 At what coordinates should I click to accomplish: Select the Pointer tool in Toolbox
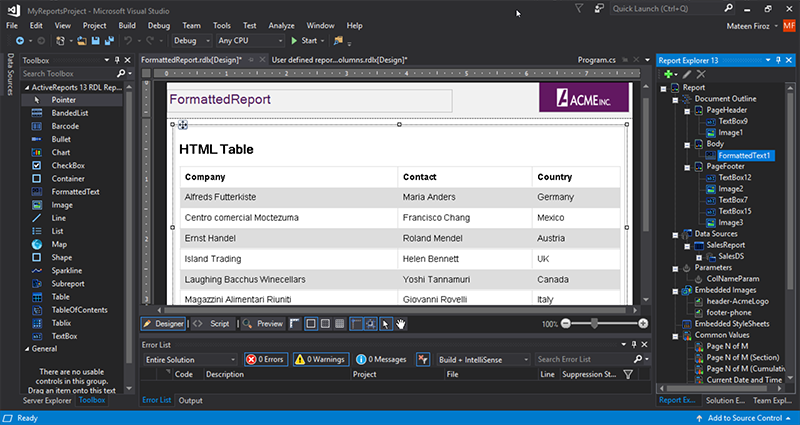63,100
